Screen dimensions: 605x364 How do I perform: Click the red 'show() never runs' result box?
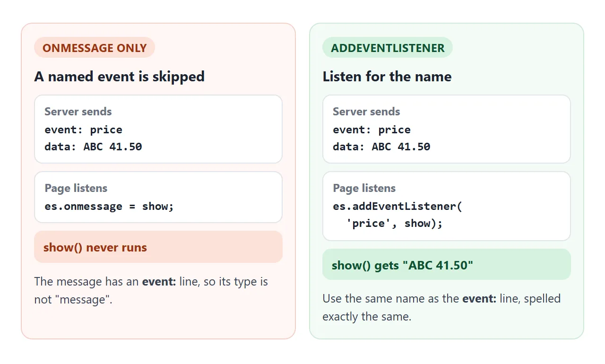tap(158, 247)
